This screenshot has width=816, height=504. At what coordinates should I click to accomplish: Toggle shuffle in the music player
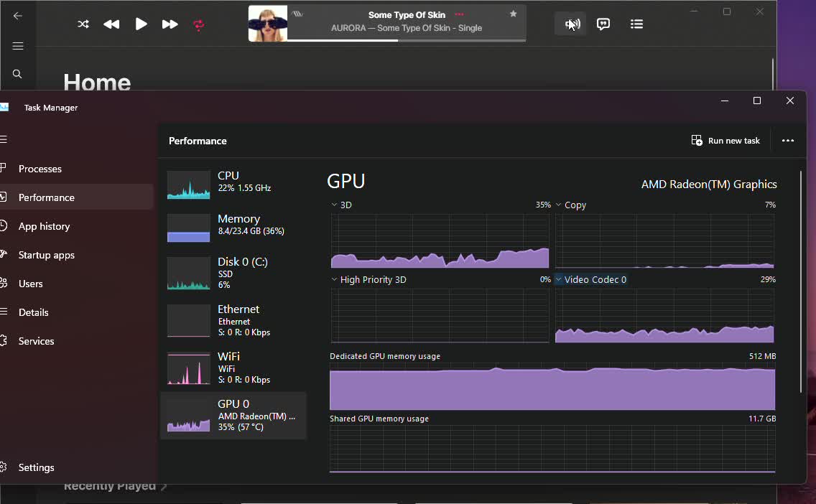(83, 24)
